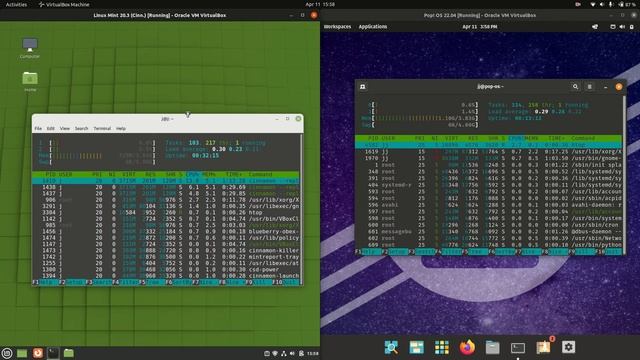
Task: Select cinnamon-killer process row
Action: [166, 250]
